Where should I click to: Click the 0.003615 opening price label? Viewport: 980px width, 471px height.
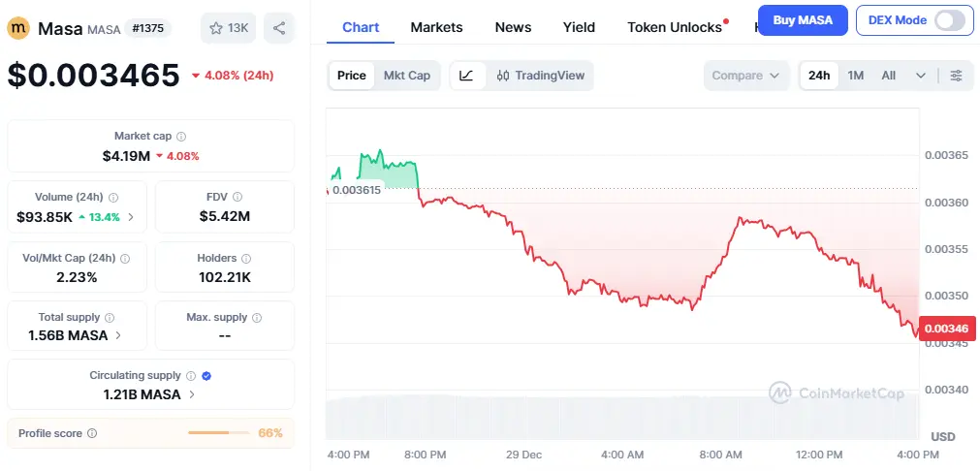[x=357, y=190]
